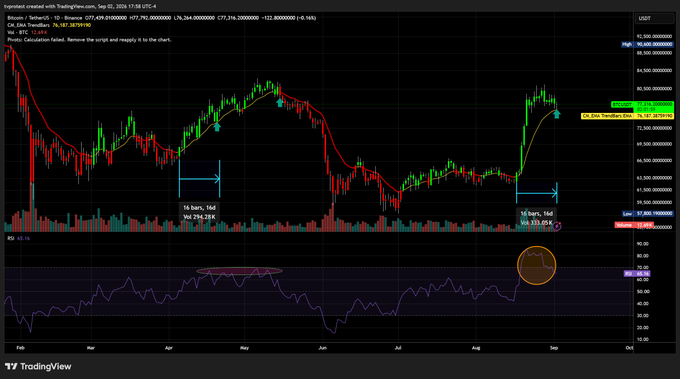Image resolution: width=680 pixels, height=379 pixels.
Task: Click the red 12.69K volume value in legend
Action: pyautogui.click(x=39, y=33)
